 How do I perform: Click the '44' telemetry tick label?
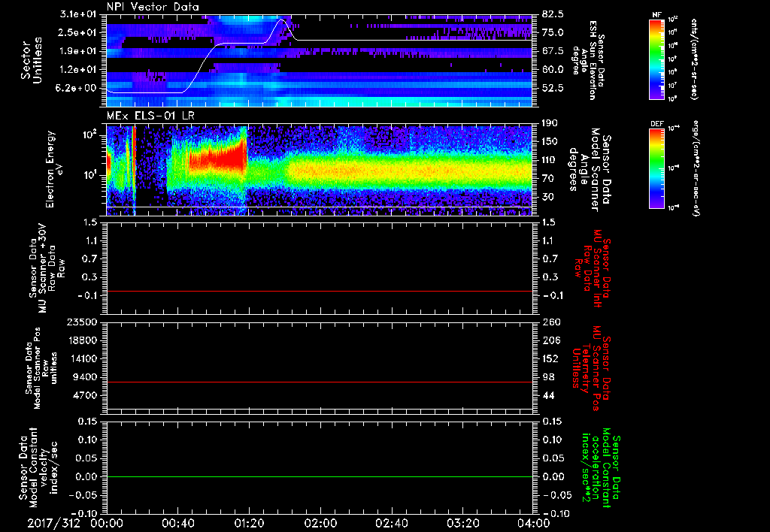click(x=548, y=395)
